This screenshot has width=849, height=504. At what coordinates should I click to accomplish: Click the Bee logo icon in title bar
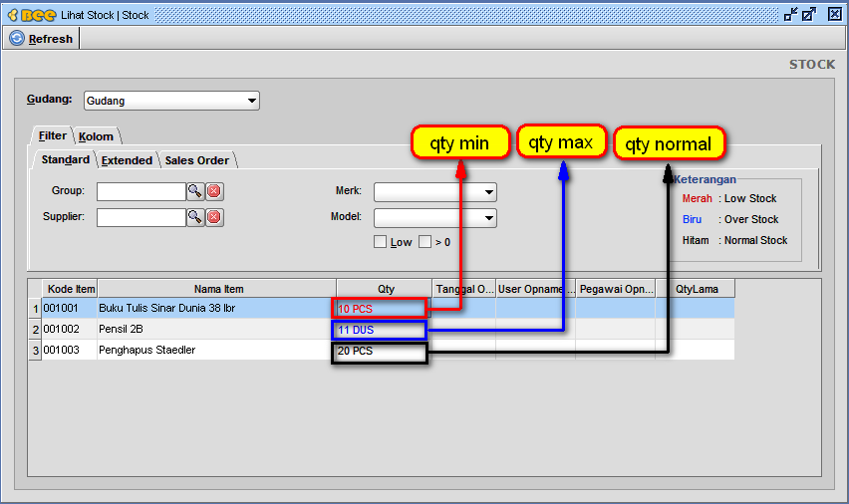coord(32,15)
